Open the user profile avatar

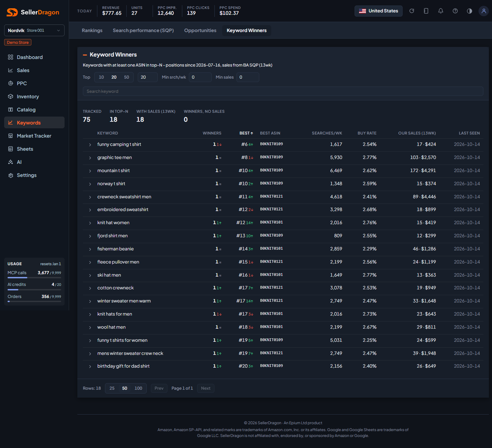coord(484,11)
